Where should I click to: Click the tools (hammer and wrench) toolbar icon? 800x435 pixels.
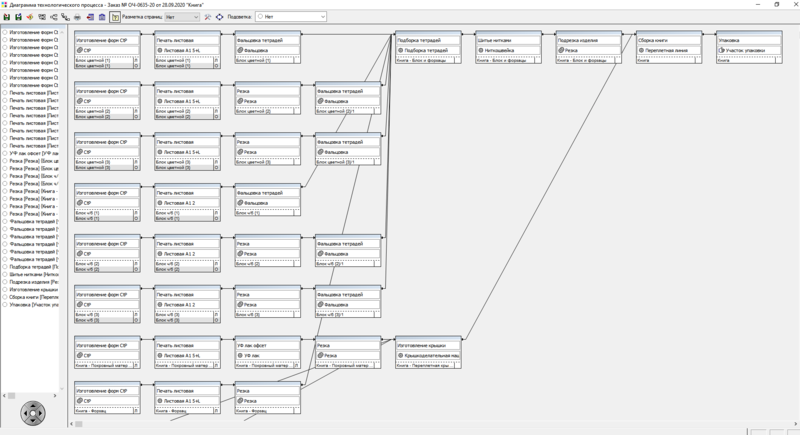208,17
